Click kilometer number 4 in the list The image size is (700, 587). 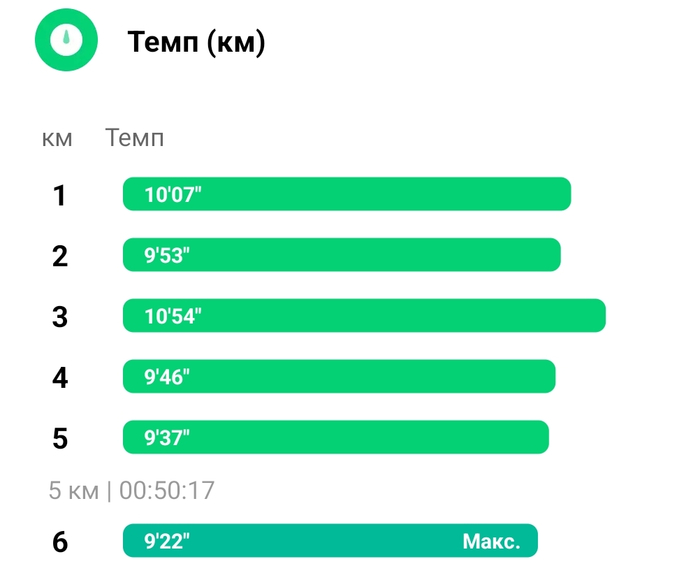pyautogui.click(x=60, y=378)
